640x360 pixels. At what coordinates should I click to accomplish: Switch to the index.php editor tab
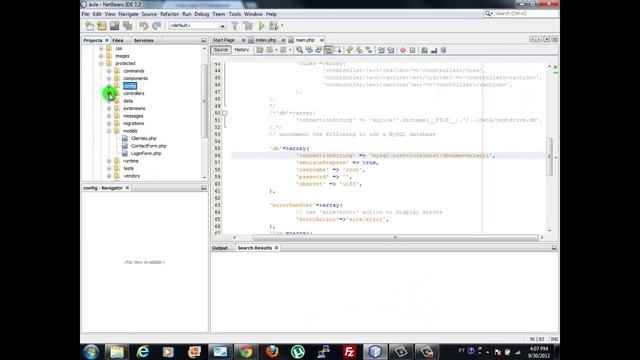tap(266, 40)
